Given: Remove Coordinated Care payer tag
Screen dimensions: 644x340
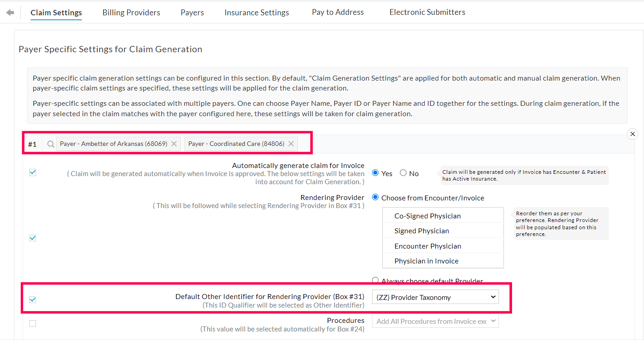Looking at the screenshot, I should 291,144.
